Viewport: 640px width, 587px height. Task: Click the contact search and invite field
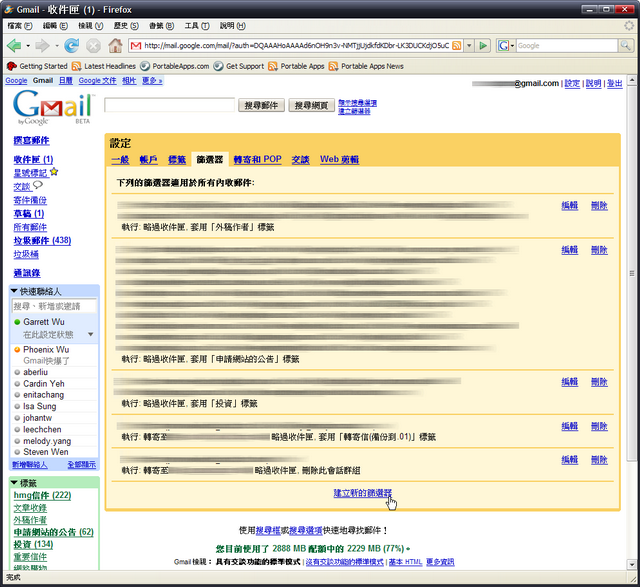point(54,306)
